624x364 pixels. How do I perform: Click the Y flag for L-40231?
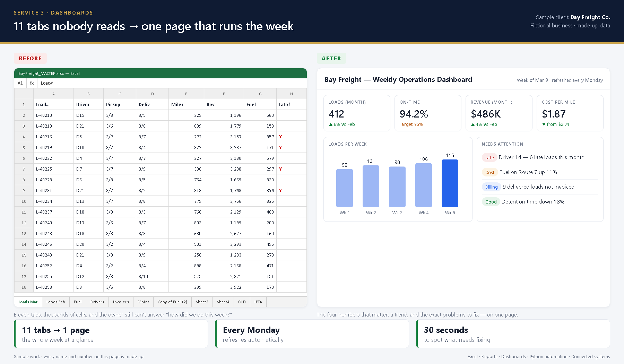pyautogui.click(x=280, y=191)
